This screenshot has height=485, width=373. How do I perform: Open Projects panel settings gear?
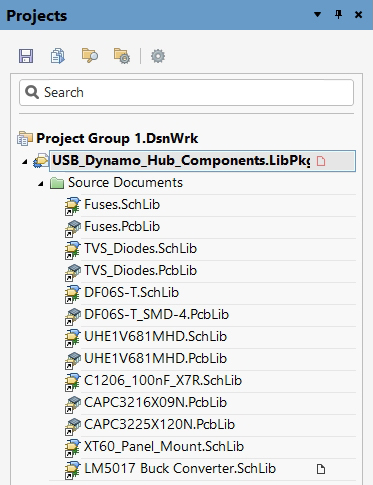(158, 56)
